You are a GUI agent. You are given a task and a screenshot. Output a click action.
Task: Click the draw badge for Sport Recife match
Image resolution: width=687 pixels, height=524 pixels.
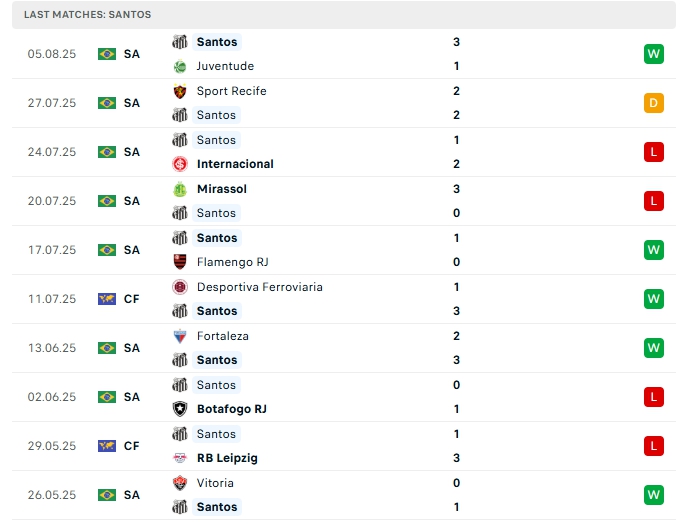coord(654,103)
